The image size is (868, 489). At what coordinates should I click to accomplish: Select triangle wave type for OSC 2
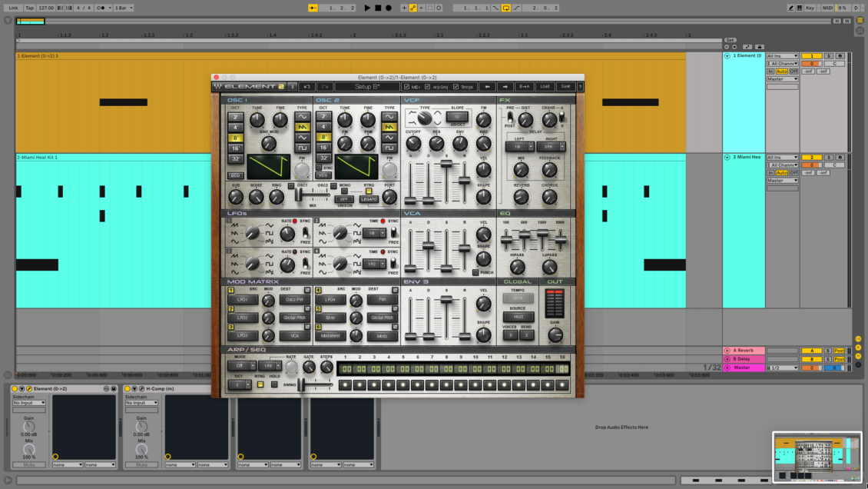pyautogui.click(x=389, y=138)
